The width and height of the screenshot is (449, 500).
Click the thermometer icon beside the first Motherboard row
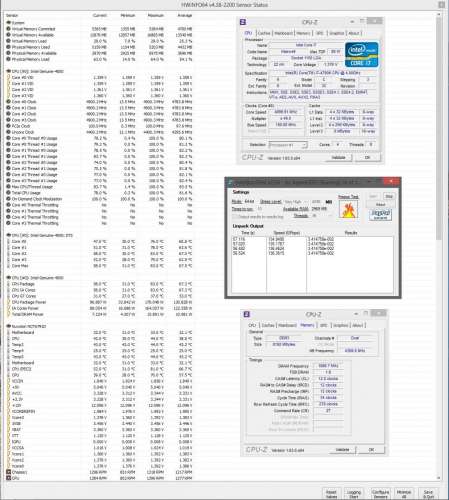[x=9, y=332]
